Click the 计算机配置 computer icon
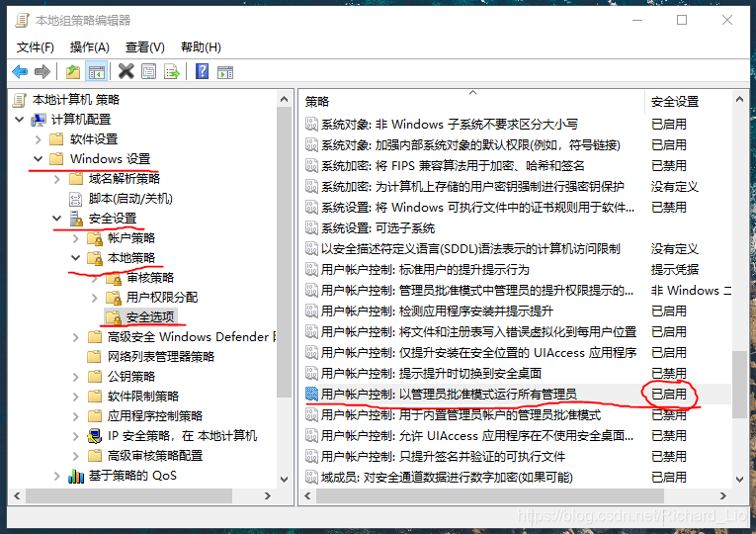 39,120
